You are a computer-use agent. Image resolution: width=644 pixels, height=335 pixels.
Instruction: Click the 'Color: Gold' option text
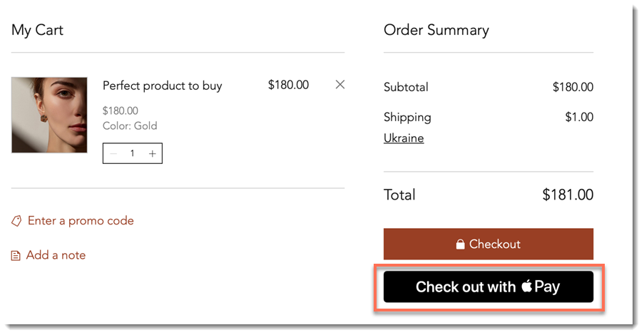click(x=130, y=125)
